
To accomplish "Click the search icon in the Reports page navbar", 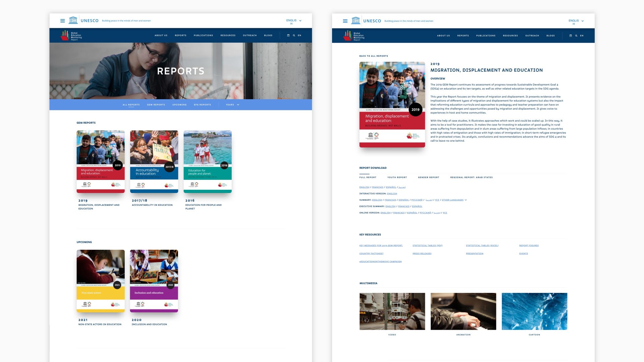I will pyautogui.click(x=294, y=36).
